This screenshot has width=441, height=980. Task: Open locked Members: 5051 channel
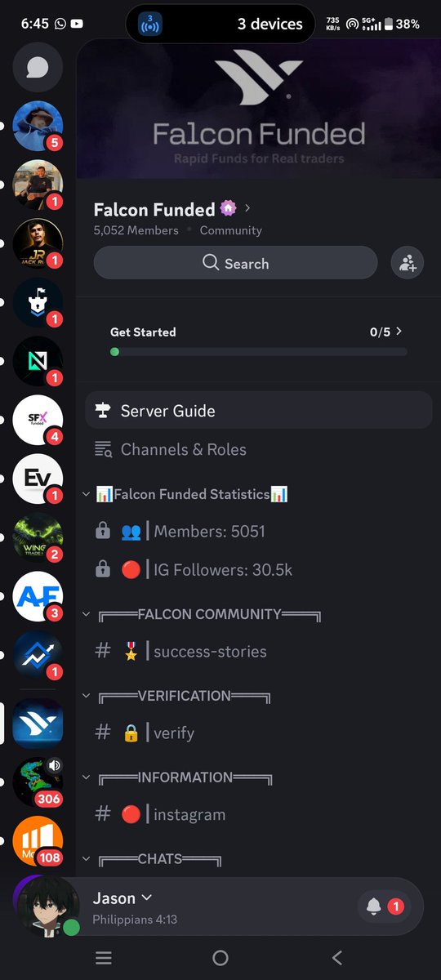pyautogui.click(x=258, y=531)
